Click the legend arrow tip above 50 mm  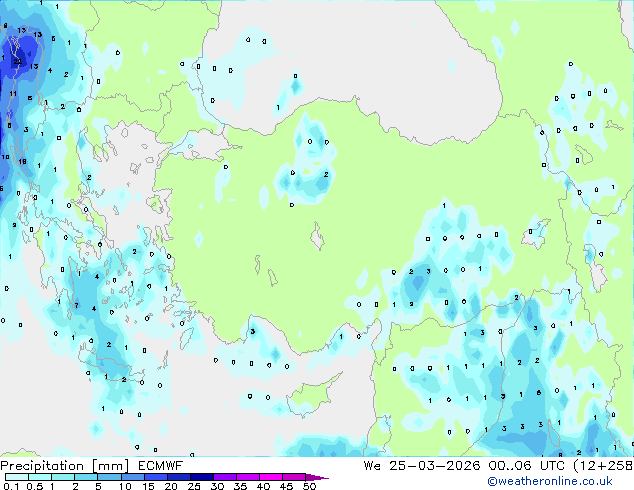317,477
